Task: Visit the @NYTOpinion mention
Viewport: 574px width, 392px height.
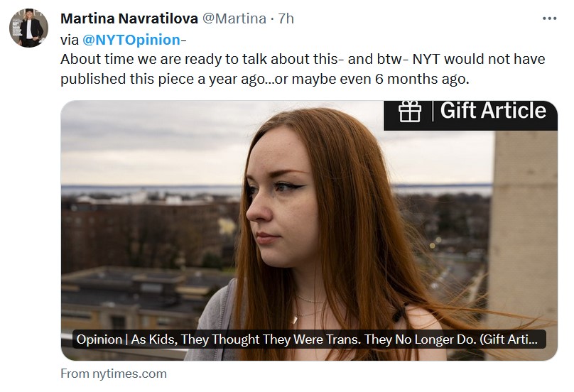Action: 131,39
